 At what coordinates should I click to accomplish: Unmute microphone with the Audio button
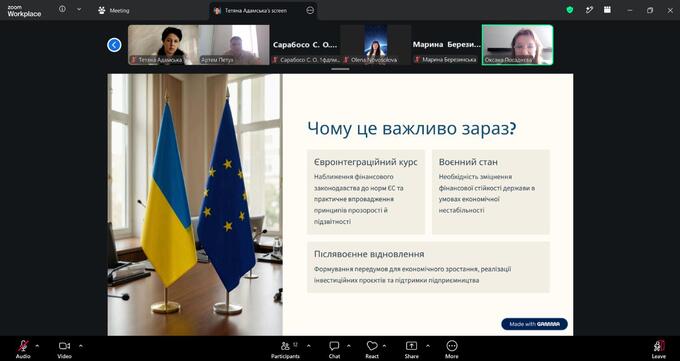coord(23,349)
